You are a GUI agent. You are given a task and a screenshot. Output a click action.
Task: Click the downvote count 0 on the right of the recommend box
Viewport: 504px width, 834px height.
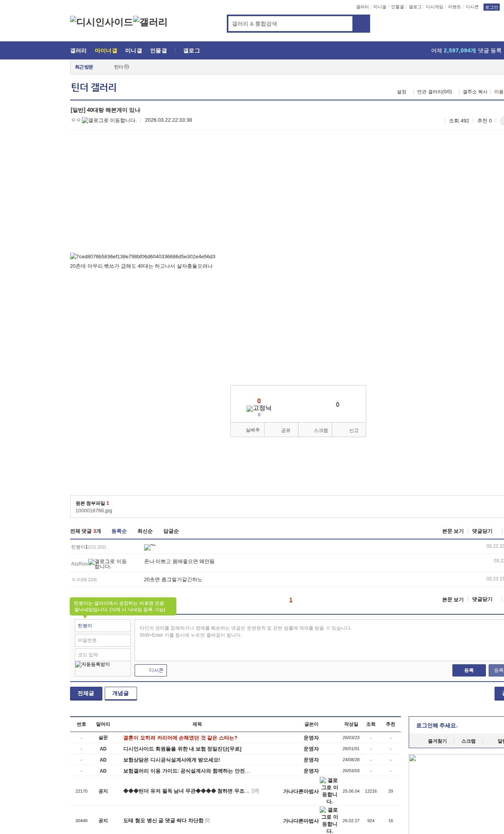click(337, 404)
